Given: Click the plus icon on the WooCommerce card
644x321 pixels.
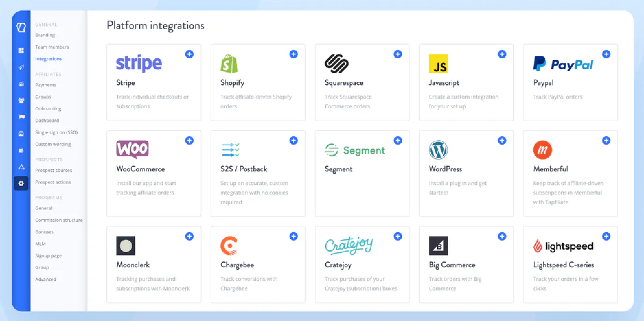Looking at the screenshot, I should [190, 140].
